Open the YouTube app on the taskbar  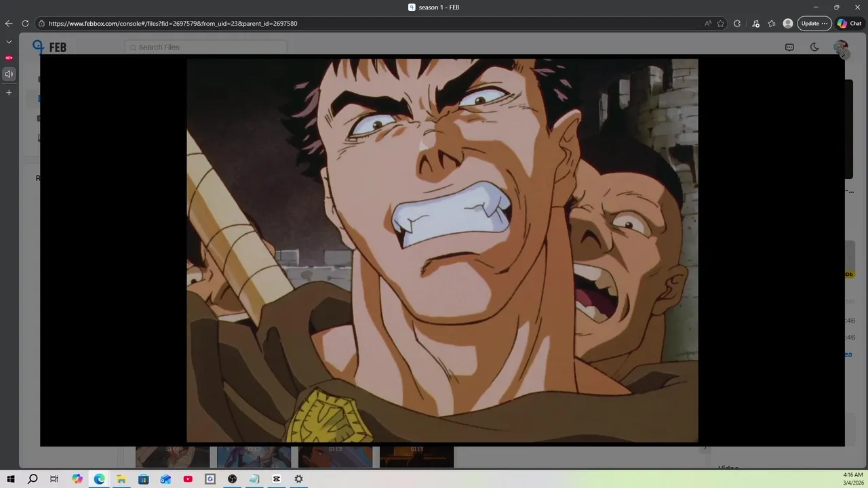coord(188,479)
